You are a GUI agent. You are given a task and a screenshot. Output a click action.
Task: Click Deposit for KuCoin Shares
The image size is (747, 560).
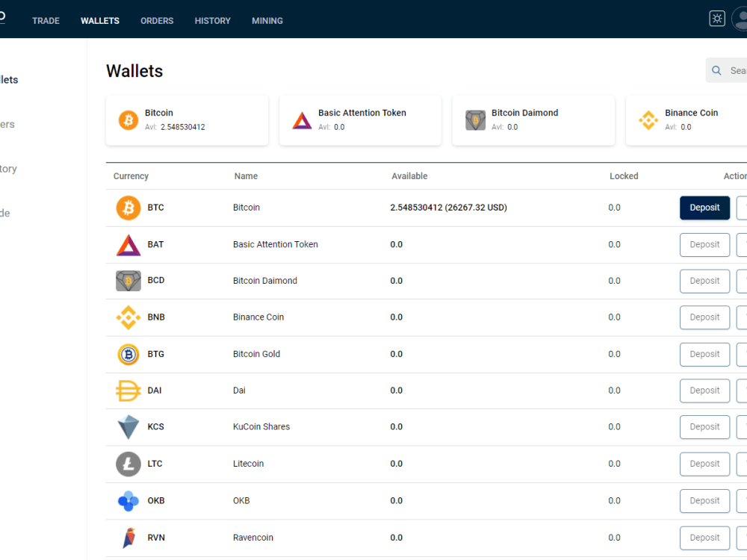point(704,427)
